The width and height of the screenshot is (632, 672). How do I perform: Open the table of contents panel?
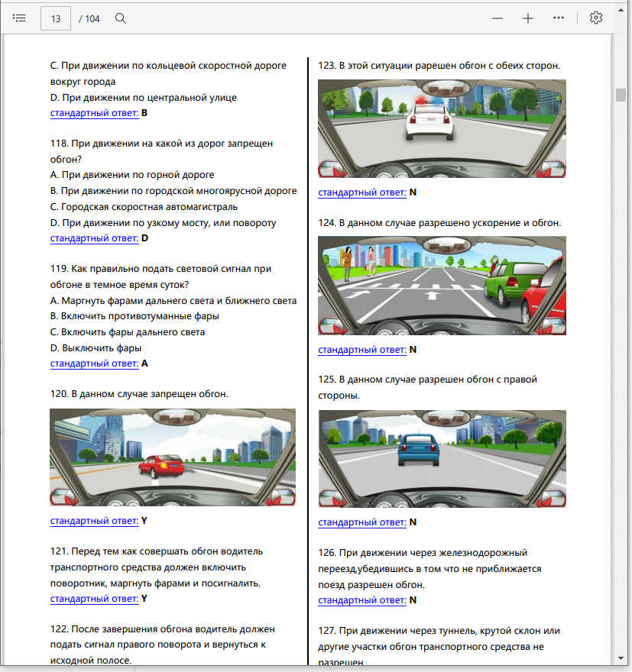20,18
